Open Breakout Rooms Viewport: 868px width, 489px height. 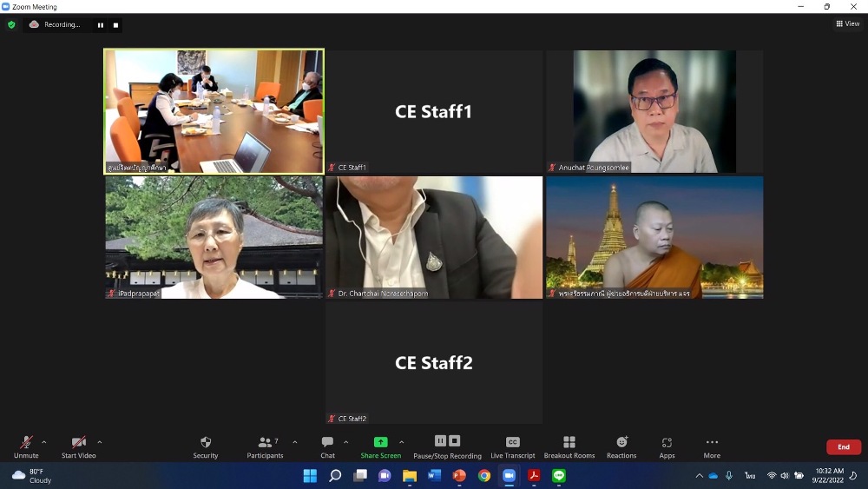[569, 446]
